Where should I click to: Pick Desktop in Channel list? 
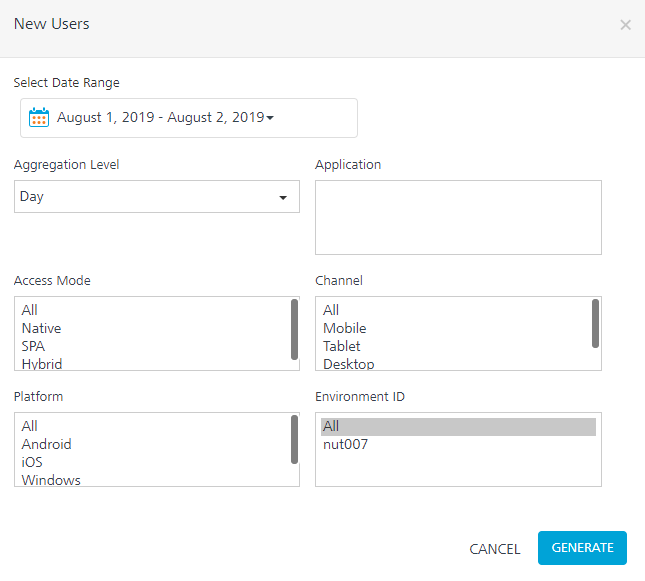[x=349, y=364]
